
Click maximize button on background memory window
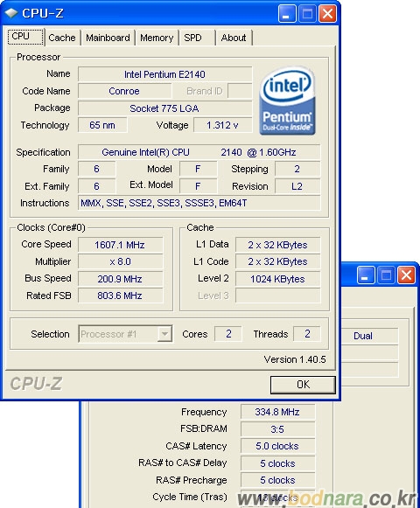click(x=386, y=275)
